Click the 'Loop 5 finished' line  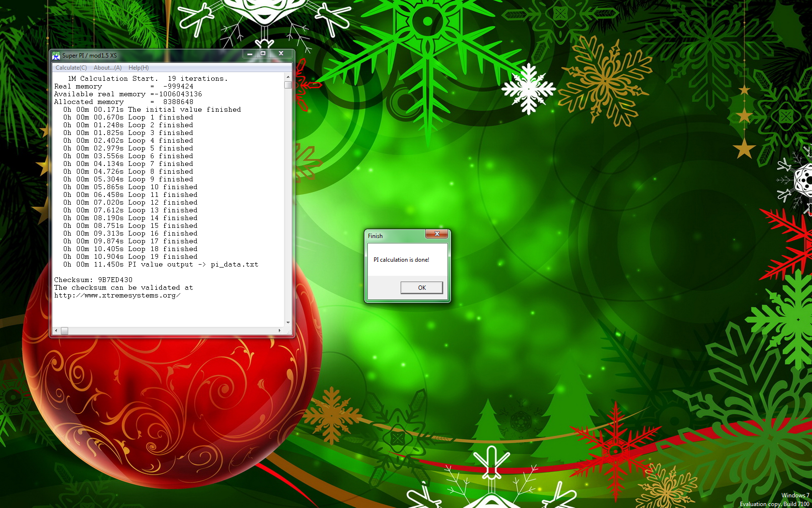click(x=128, y=148)
